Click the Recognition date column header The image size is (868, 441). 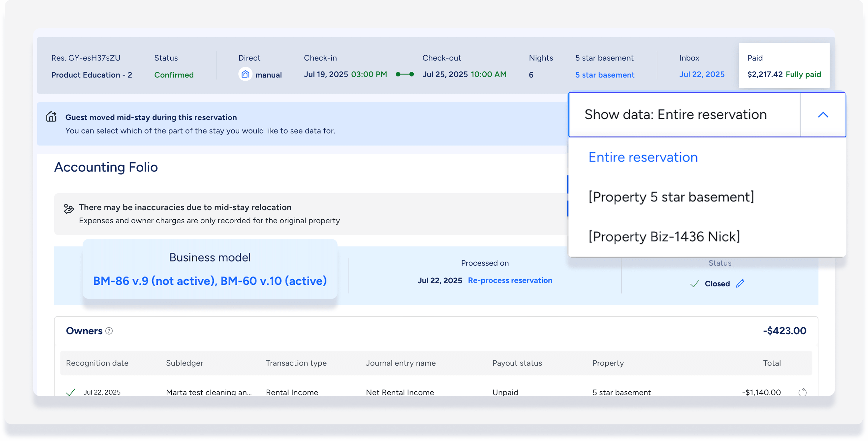pos(97,363)
